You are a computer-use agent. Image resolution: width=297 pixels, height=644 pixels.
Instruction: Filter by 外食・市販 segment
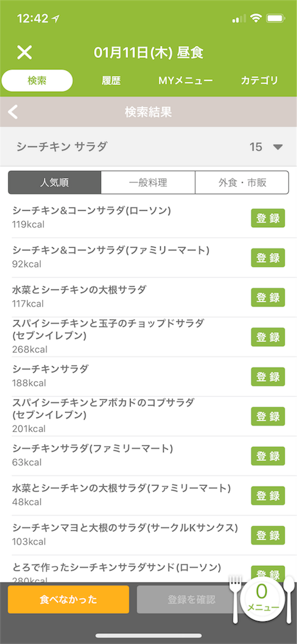[x=242, y=182]
